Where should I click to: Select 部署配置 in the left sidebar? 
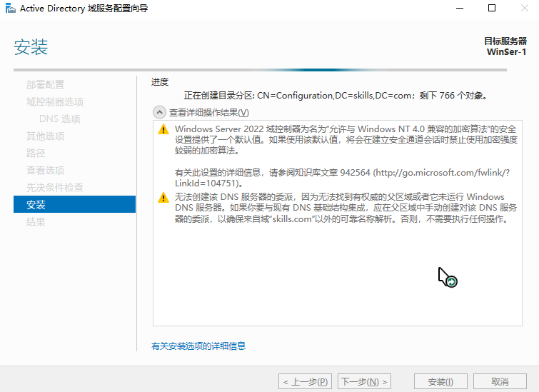tap(45, 85)
